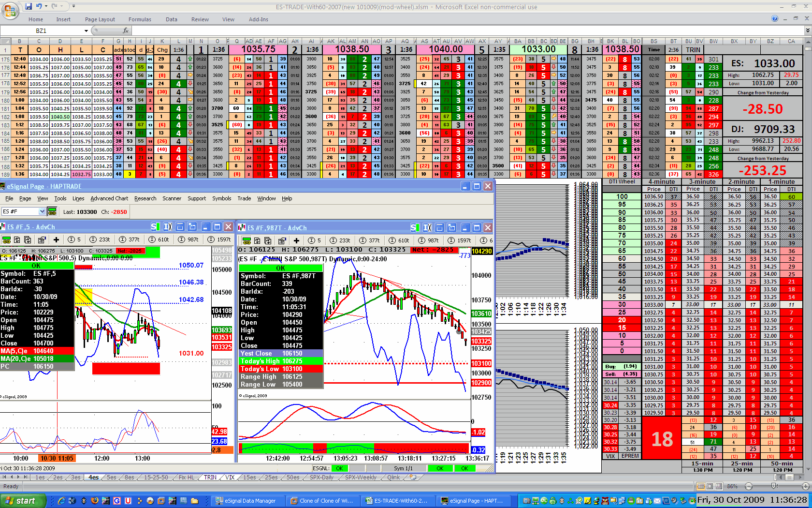Open chart properties icon in ES #F,5 chart

pyautogui.click(x=42, y=239)
